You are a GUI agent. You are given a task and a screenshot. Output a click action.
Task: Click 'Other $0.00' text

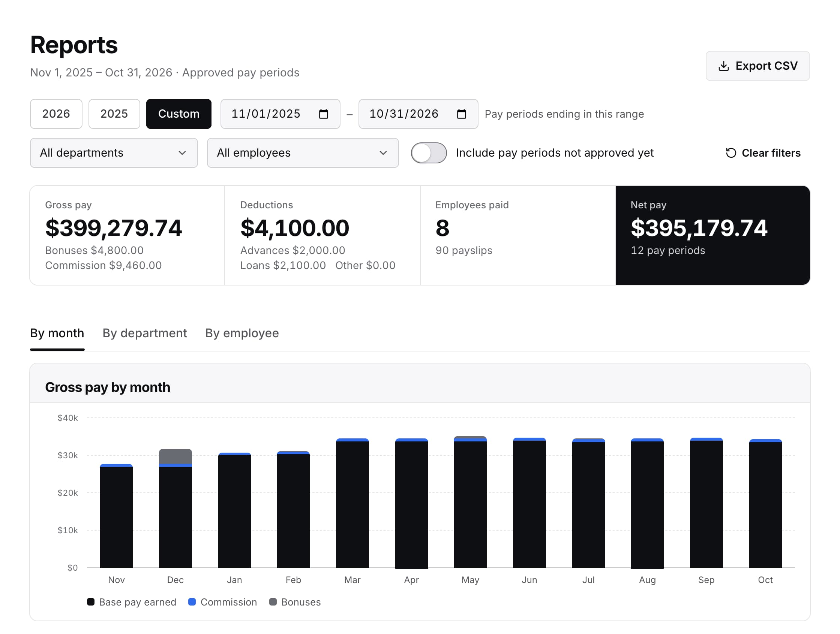pyautogui.click(x=365, y=265)
